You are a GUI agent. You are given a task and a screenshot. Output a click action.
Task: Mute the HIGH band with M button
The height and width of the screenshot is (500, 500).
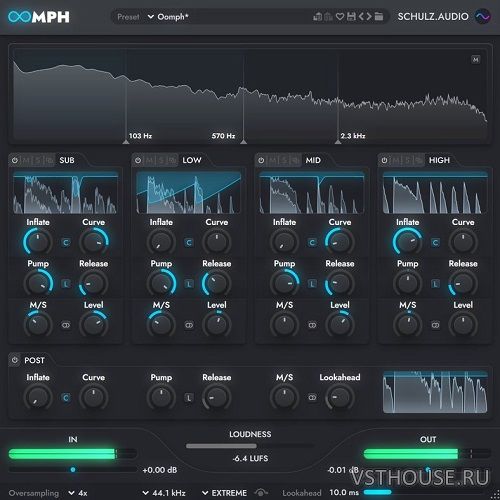396,160
